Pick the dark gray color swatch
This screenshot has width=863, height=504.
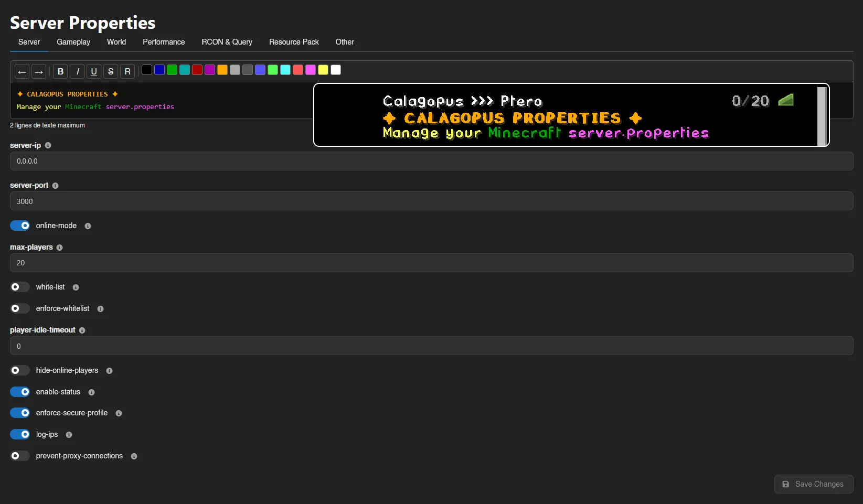click(x=248, y=70)
